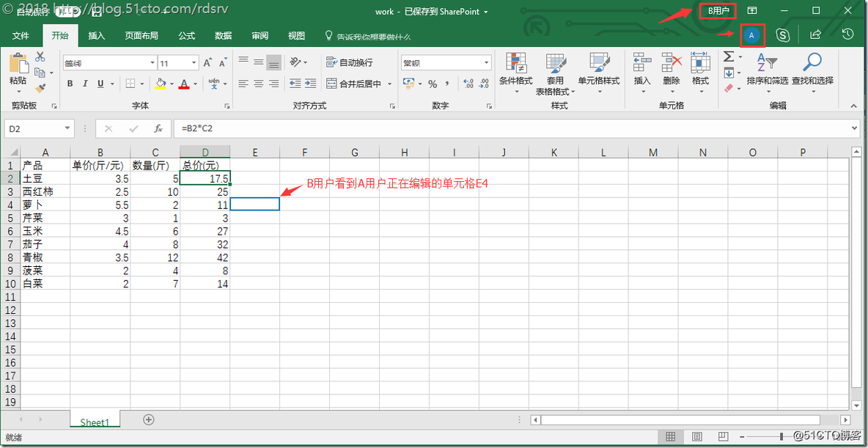Open the Format (格式) cells menu
Image resolution: width=868 pixels, height=448 pixels.
700,73
